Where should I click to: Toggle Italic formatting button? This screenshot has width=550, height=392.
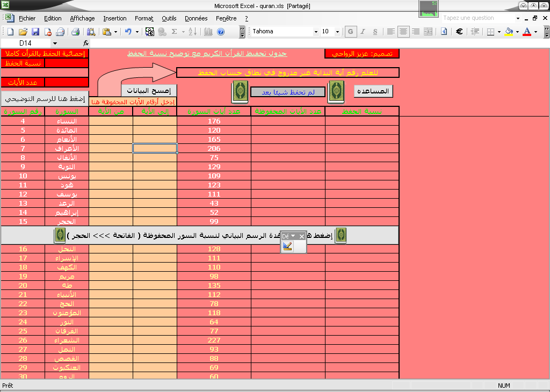tap(363, 32)
